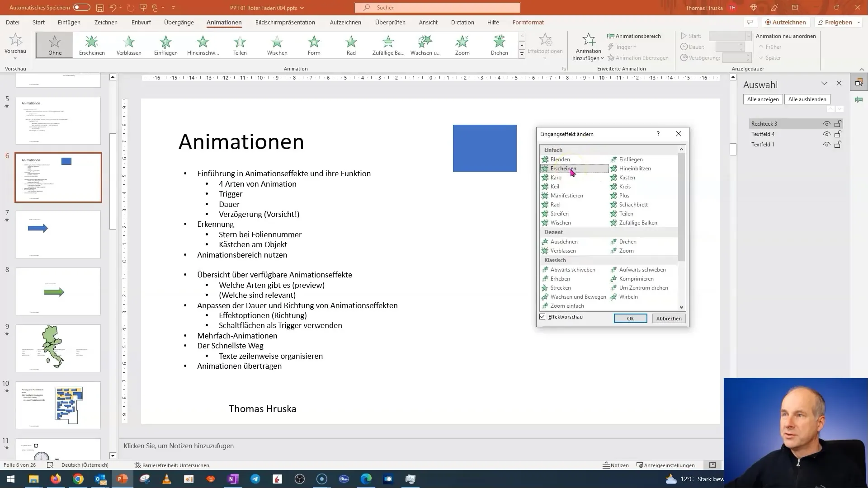Pick the Rad animation effect in ribbon
The width and height of the screenshot is (868, 488).
coord(351,45)
